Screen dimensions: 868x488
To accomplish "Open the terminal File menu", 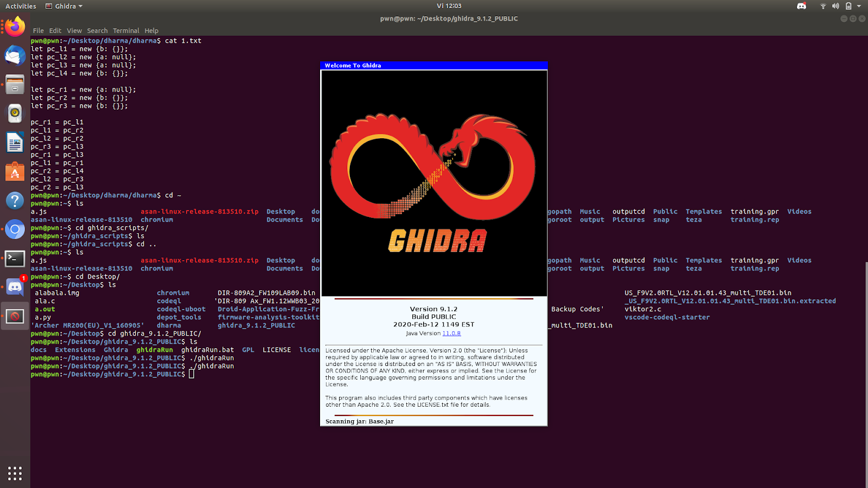I will tap(38, 31).
